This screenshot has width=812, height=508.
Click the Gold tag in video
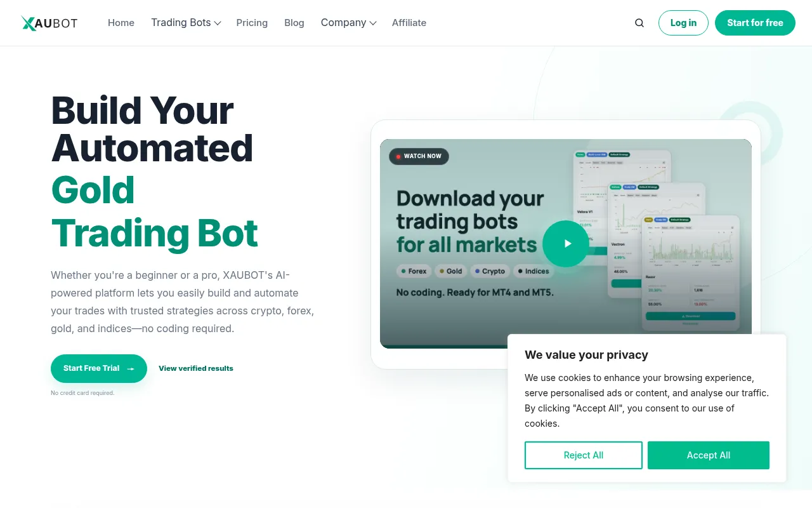click(450, 271)
